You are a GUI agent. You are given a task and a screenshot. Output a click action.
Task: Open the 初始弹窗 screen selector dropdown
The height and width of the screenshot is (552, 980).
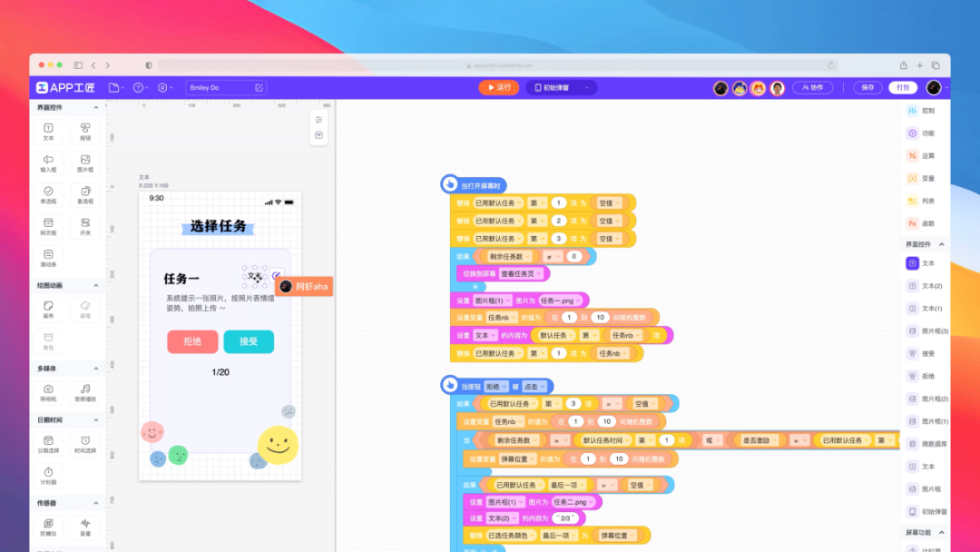(562, 87)
